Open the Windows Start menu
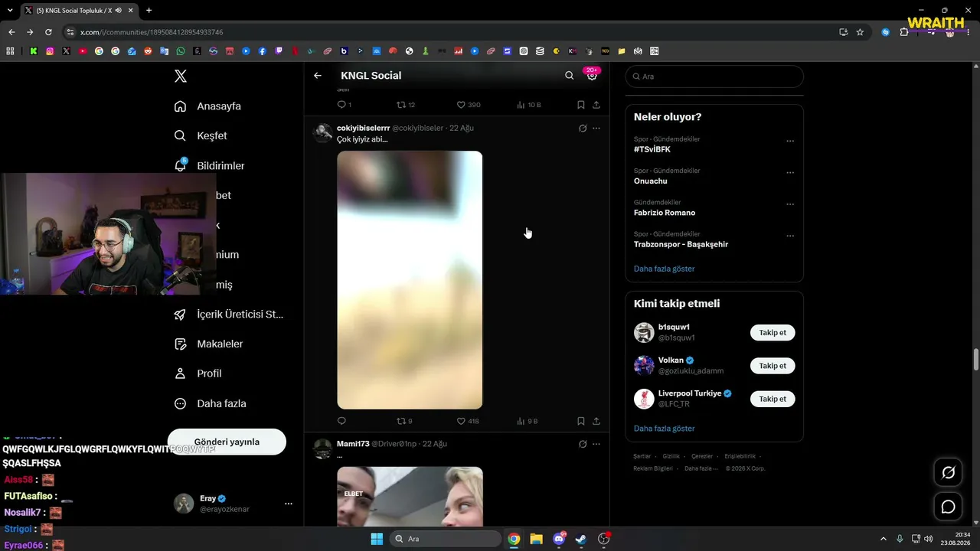Viewport: 980px width, 551px height. pos(377,539)
